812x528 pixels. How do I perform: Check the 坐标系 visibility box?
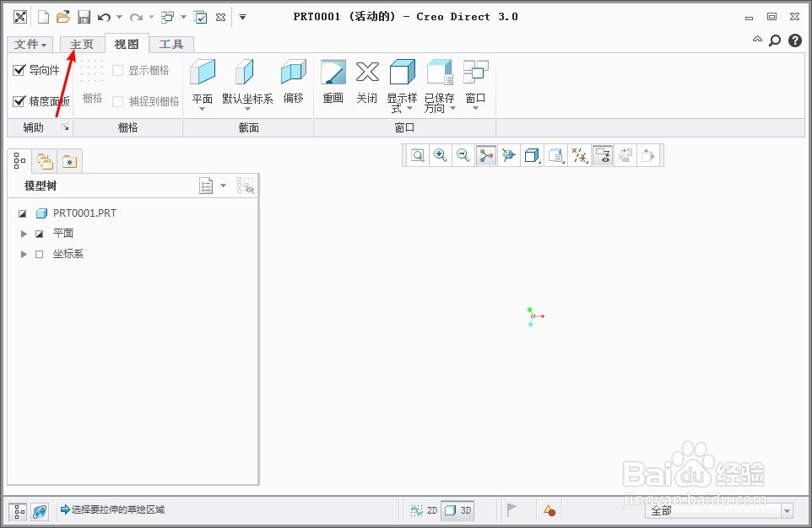pos(40,254)
